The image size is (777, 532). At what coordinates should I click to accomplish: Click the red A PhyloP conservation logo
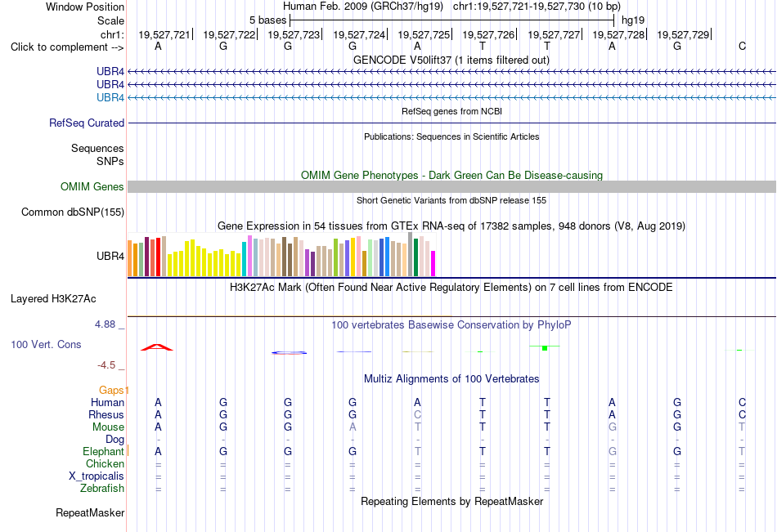[157, 346]
